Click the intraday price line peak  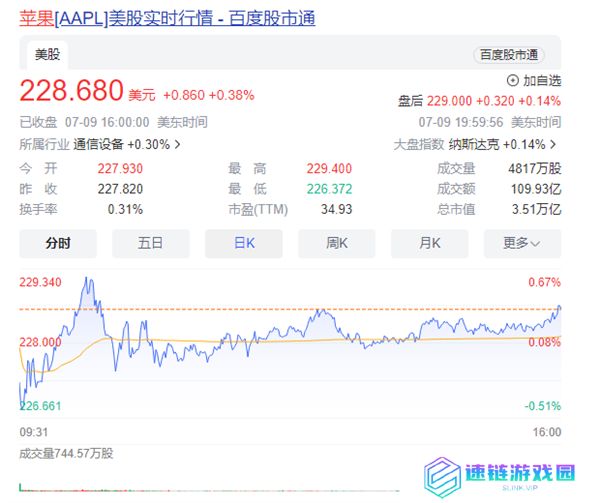click(x=86, y=278)
